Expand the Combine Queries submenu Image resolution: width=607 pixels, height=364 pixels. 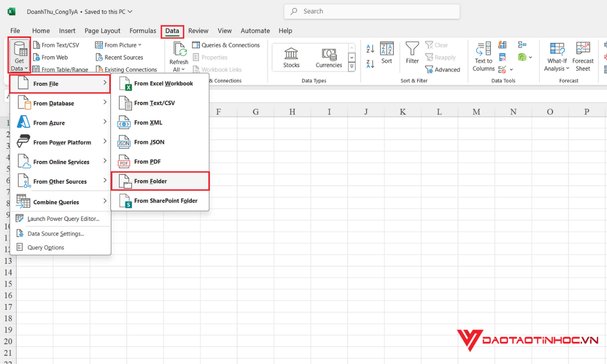tap(60, 202)
